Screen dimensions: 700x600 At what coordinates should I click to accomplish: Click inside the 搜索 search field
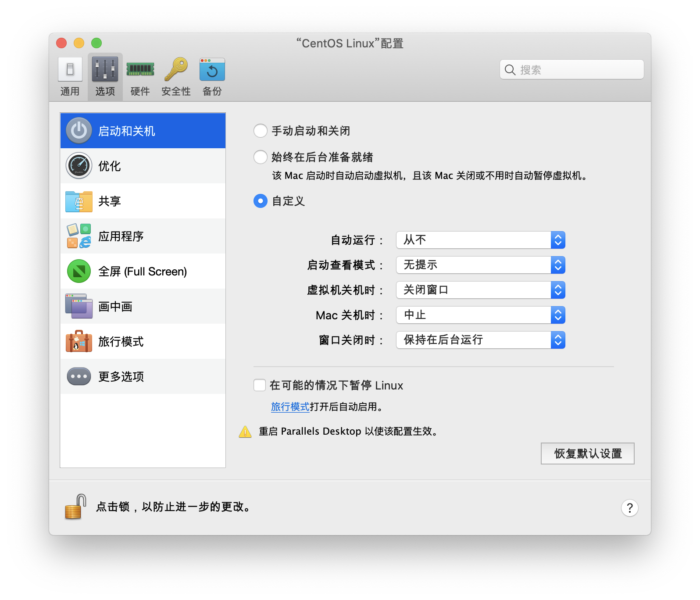[x=572, y=69]
